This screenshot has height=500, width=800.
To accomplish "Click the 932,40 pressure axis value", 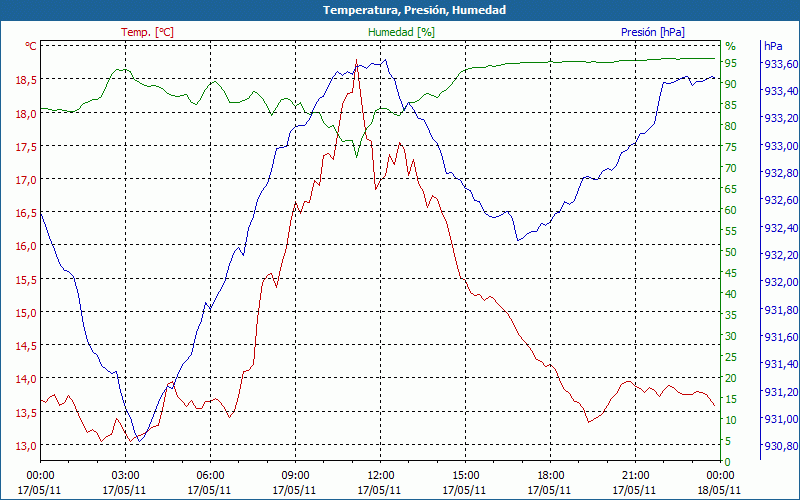I will (780, 228).
